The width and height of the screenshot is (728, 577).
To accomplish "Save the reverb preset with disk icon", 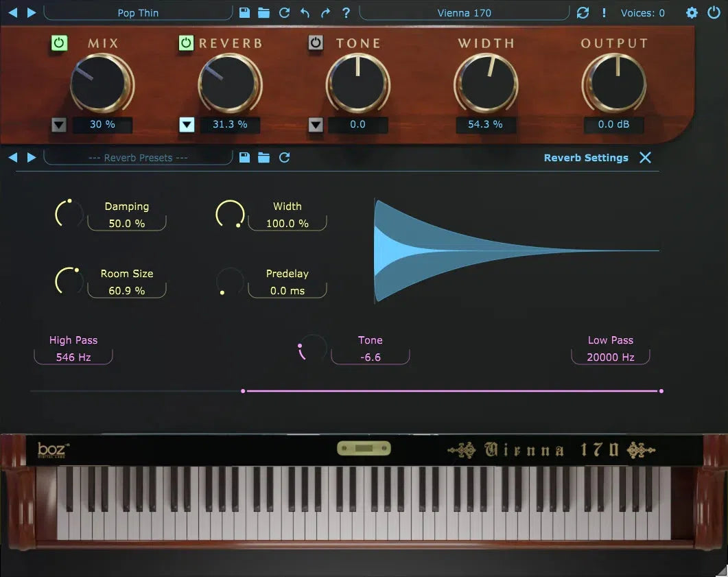I will coord(244,157).
